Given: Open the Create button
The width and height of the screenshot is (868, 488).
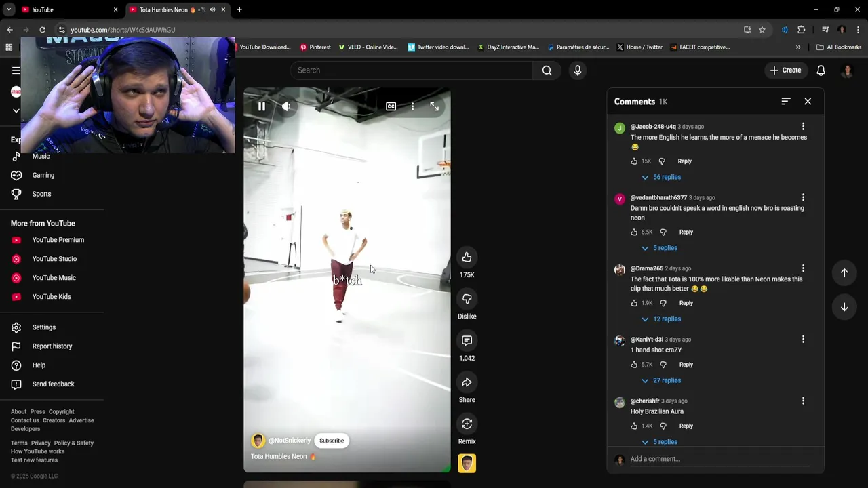Looking at the screenshot, I should [785, 70].
